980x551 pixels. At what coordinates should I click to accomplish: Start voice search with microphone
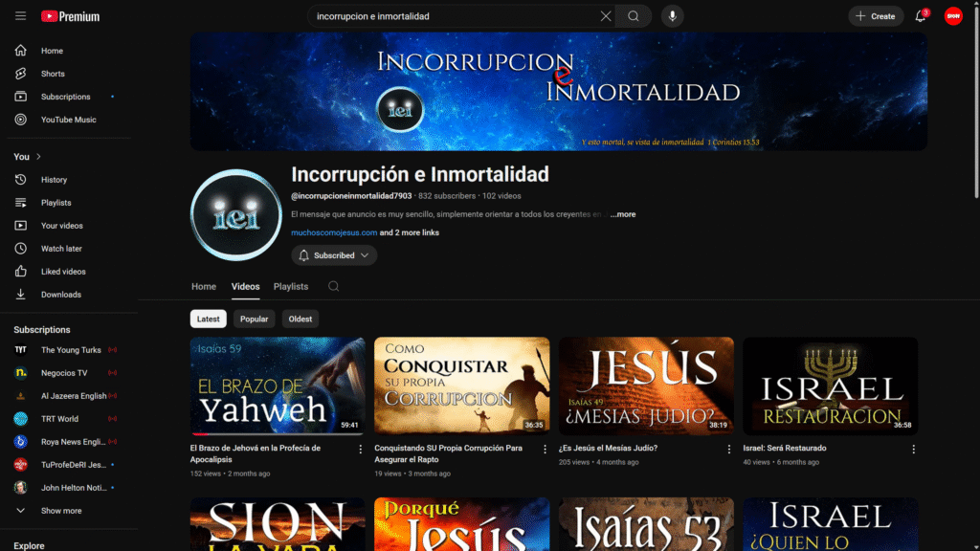click(x=673, y=16)
